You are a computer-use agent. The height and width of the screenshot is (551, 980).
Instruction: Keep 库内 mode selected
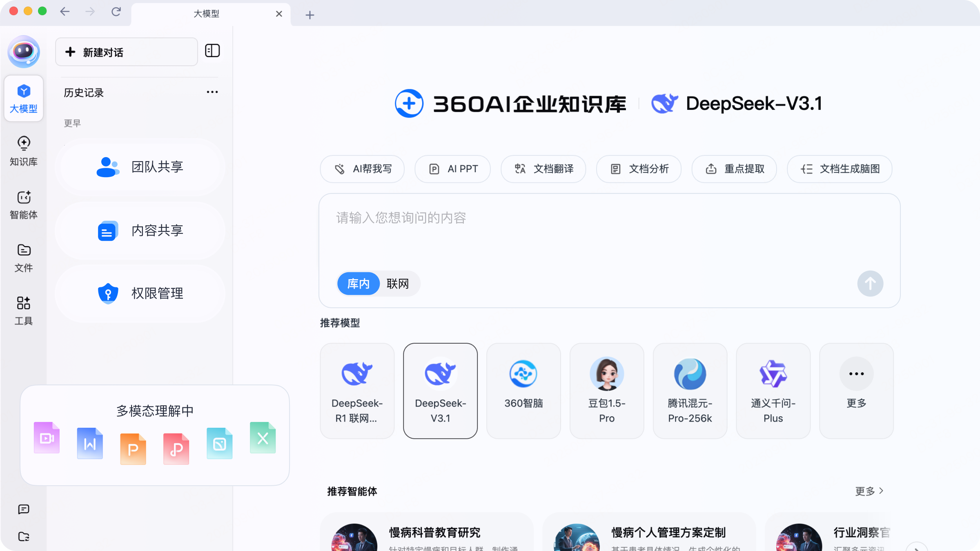click(x=358, y=283)
